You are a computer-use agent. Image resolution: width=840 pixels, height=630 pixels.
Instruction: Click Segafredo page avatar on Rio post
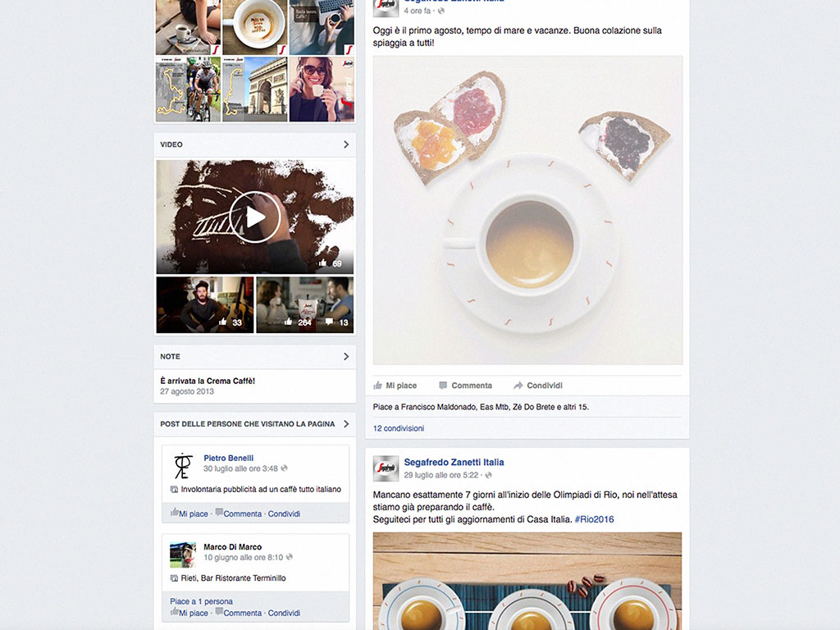386,468
